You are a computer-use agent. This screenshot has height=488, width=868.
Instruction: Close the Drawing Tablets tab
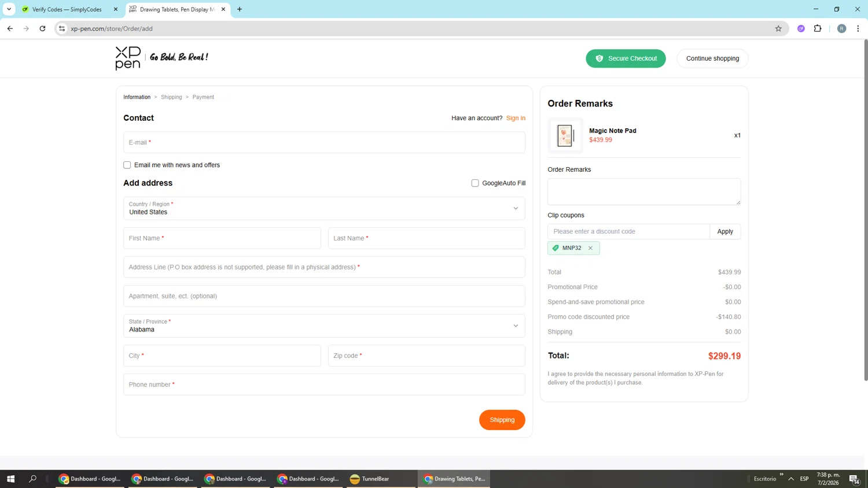[x=223, y=9]
